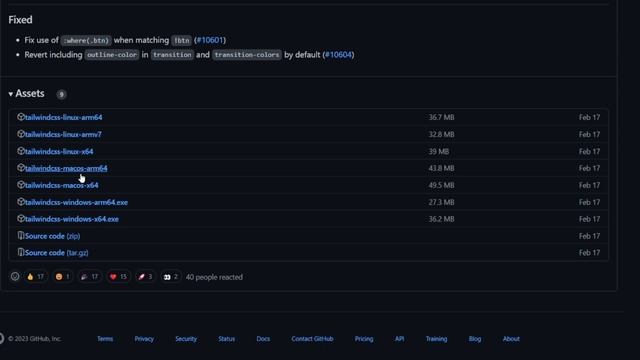Toggle thumbs up reaction with 17
Screen dimensions: 640x360
[x=36, y=277]
